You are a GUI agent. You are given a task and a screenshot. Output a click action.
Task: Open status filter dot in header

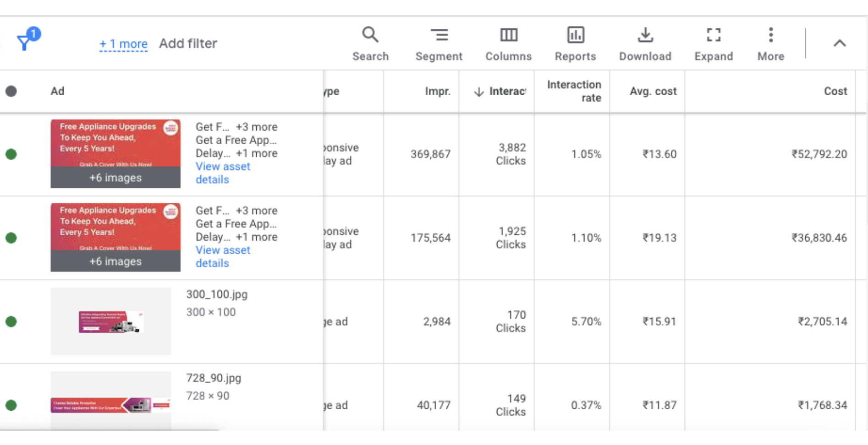pyautogui.click(x=11, y=92)
